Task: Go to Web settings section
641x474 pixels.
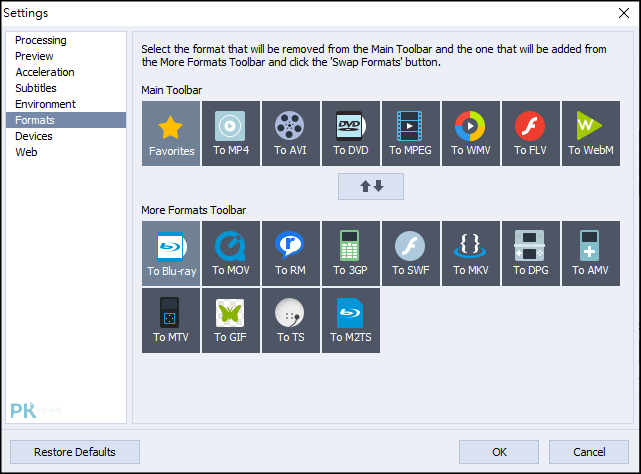Action: point(66,152)
